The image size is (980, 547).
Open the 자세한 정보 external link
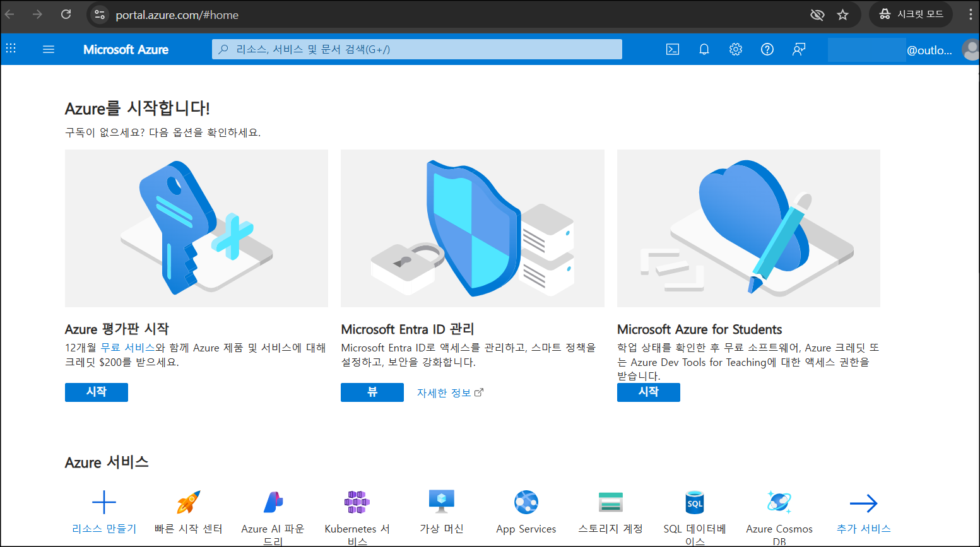click(x=450, y=392)
